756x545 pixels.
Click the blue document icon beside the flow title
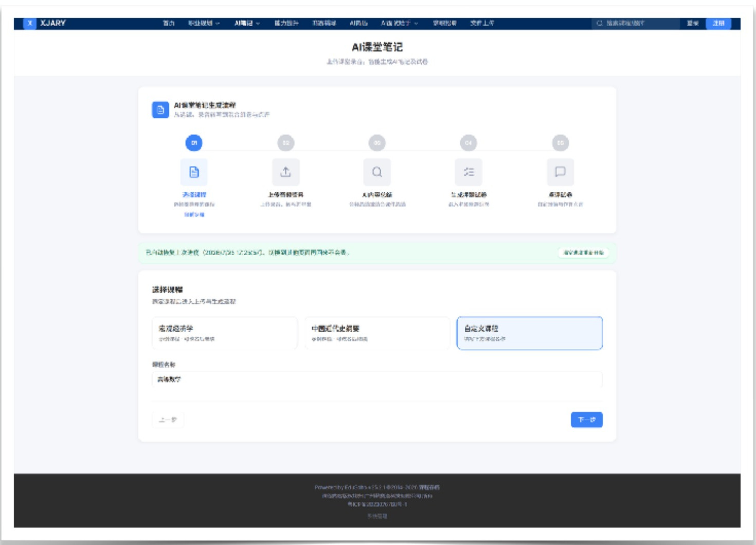(x=160, y=110)
